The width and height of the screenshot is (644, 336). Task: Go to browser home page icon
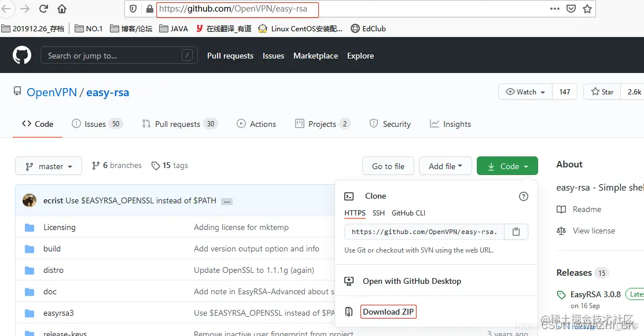pyautogui.click(x=61, y=9)
